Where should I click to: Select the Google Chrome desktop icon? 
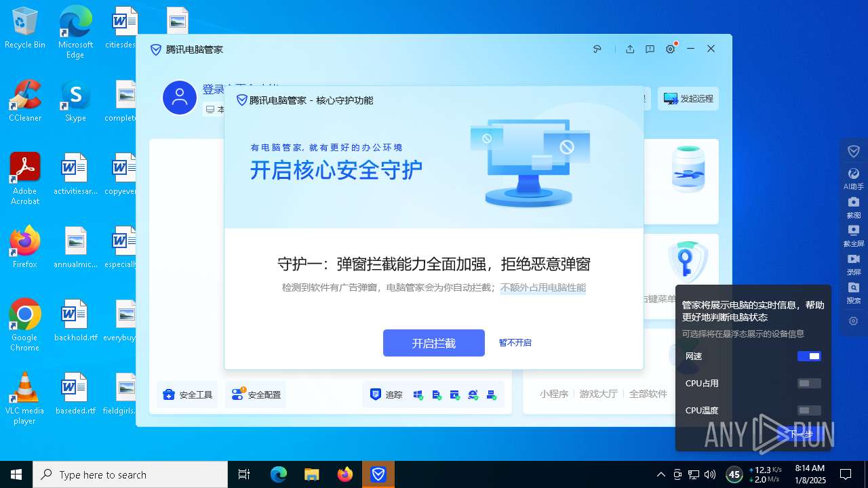[25, 325]
